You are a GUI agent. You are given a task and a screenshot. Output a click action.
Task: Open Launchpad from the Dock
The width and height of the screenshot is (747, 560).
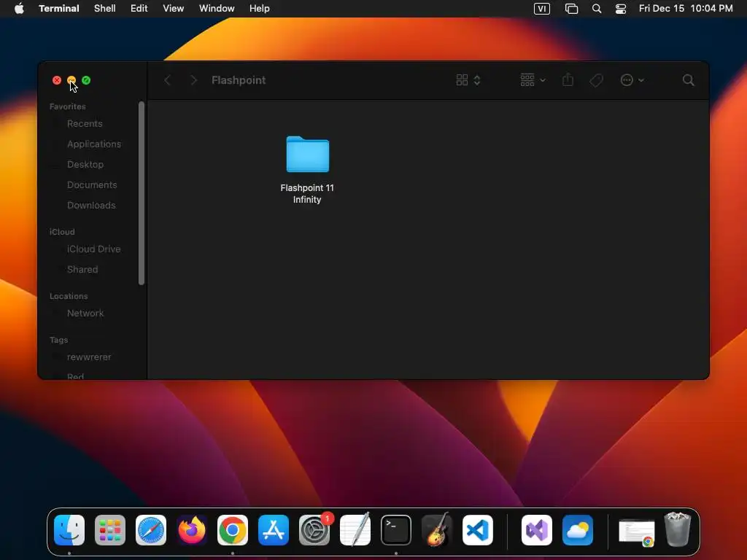[110, 530]
